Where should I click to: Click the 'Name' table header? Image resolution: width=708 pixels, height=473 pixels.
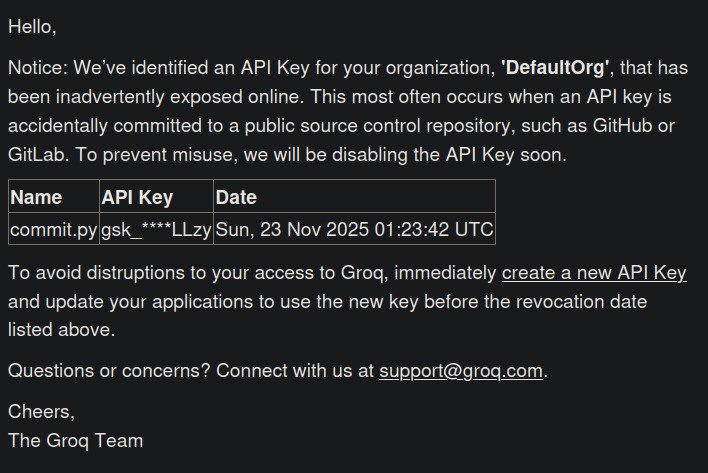(36, 198)
